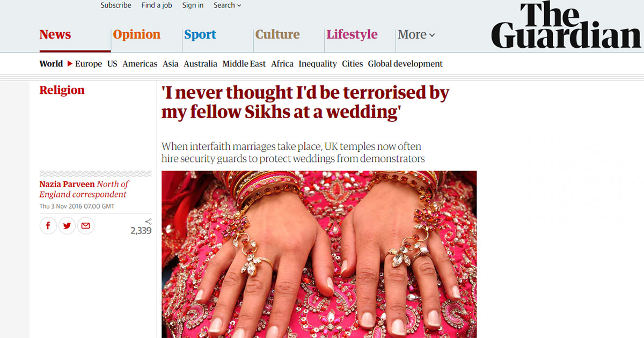Open the Culture section
The width and height of the screenshot is (644, 338).
[277, 34]
